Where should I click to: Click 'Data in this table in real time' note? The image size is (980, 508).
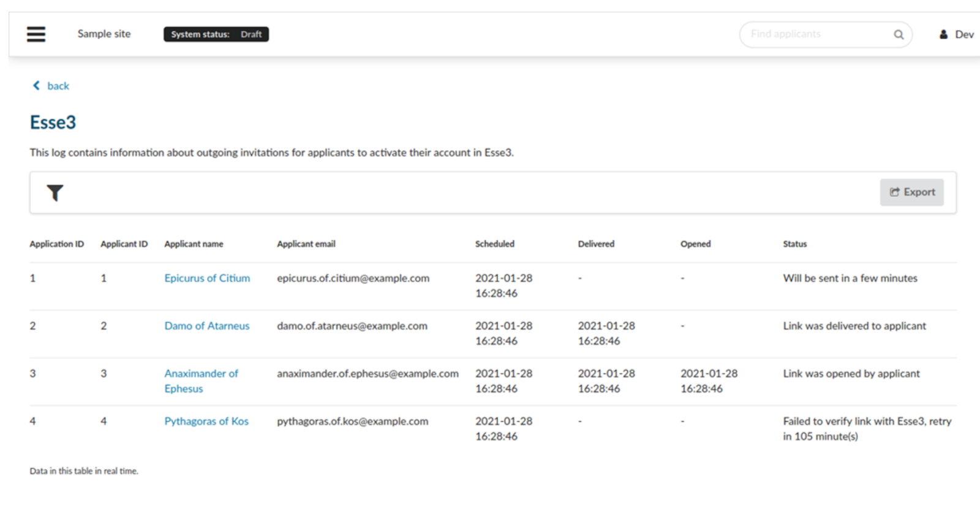pos(84,471)
